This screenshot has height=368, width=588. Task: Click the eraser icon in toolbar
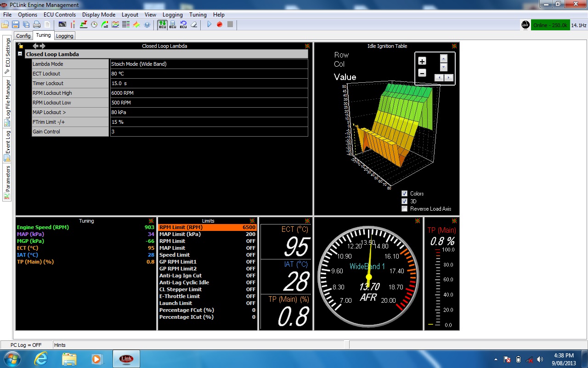pos(194,24)
